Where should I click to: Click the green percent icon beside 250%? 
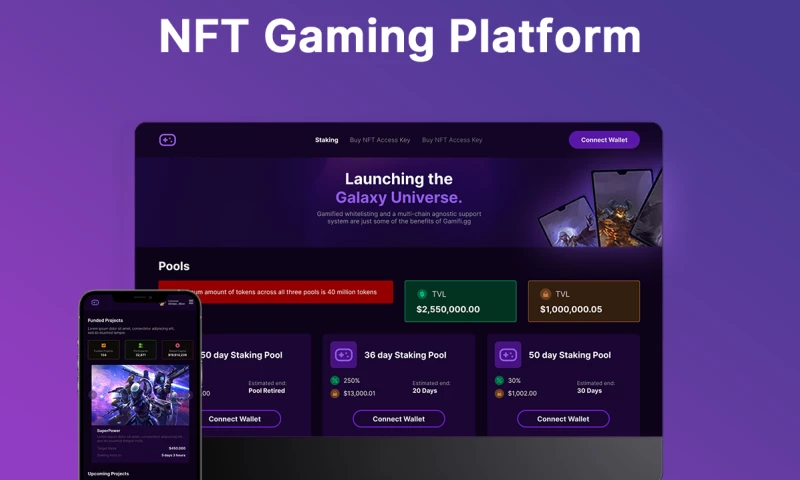[335, 381]
